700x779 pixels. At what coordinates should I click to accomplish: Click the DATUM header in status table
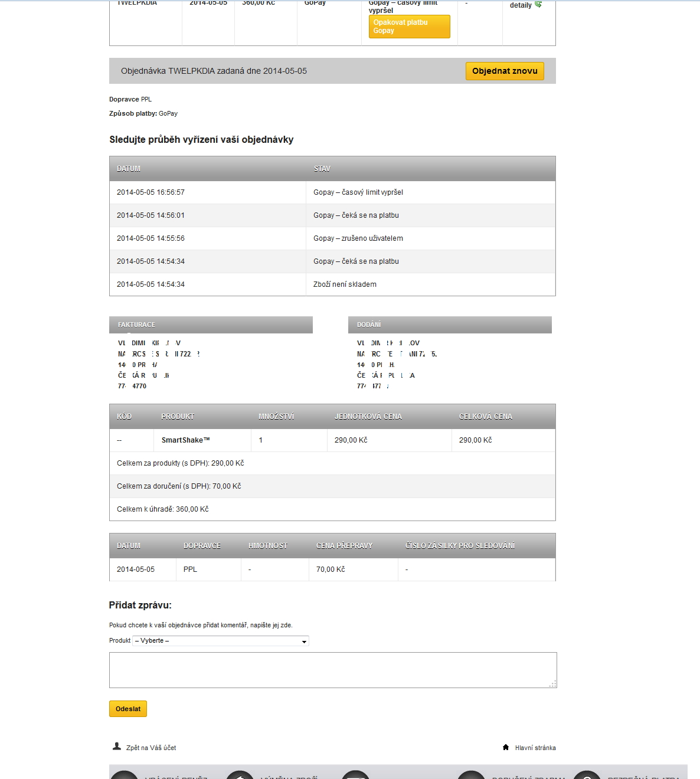(x=129, y=169)
